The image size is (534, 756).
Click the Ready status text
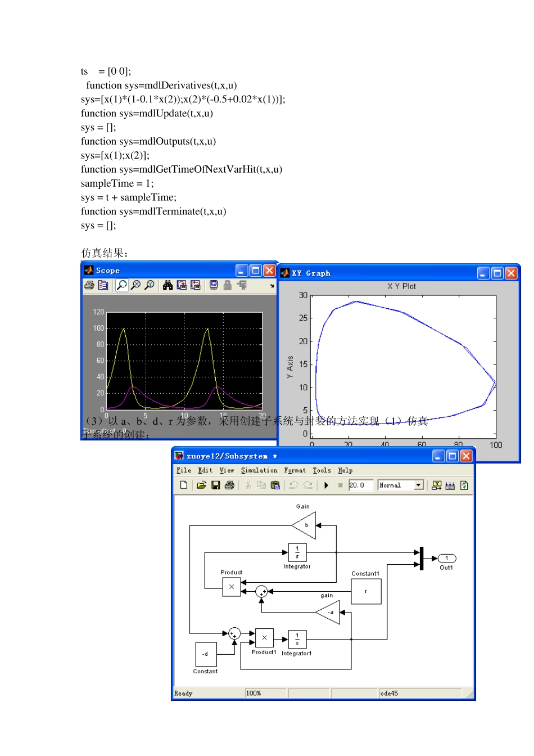click(x=183, y=693)
